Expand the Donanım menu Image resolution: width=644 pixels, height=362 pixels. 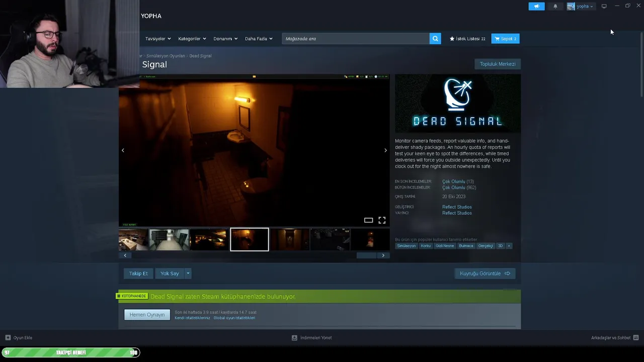click(x=225, y=39)
